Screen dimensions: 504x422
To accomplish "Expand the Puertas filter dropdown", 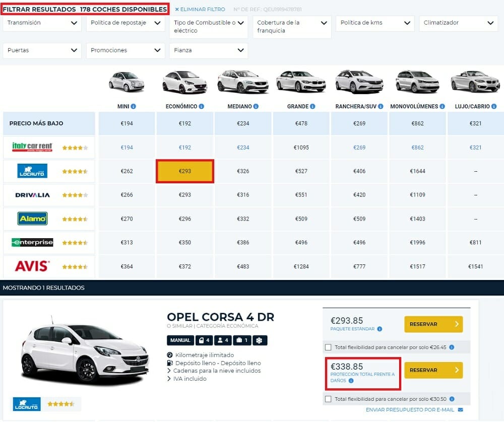I will coord(42,50).
